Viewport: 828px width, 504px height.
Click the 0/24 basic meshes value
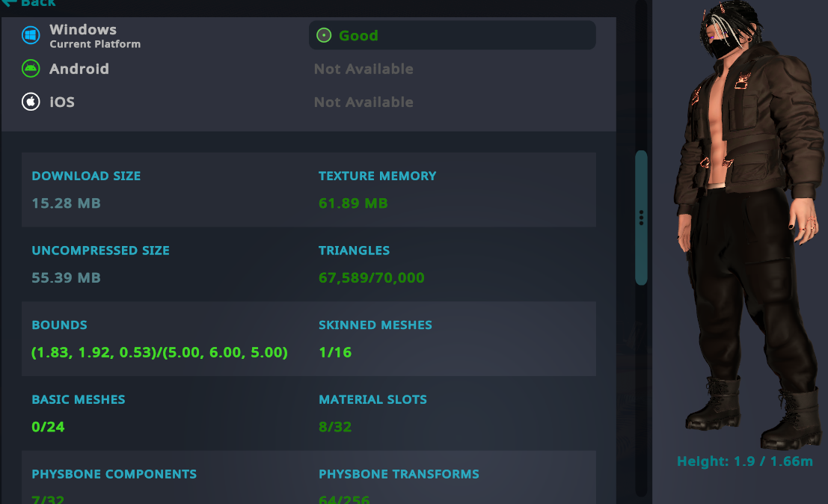[48, 426]
